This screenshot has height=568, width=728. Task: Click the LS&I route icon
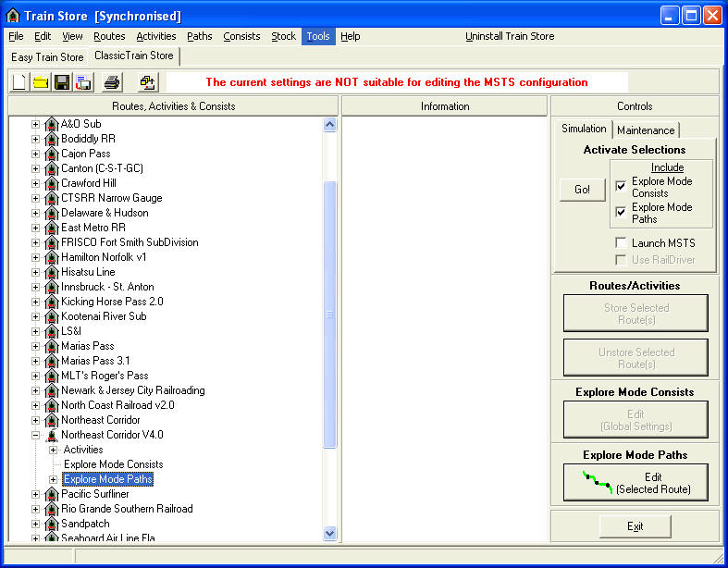[52, 331]
